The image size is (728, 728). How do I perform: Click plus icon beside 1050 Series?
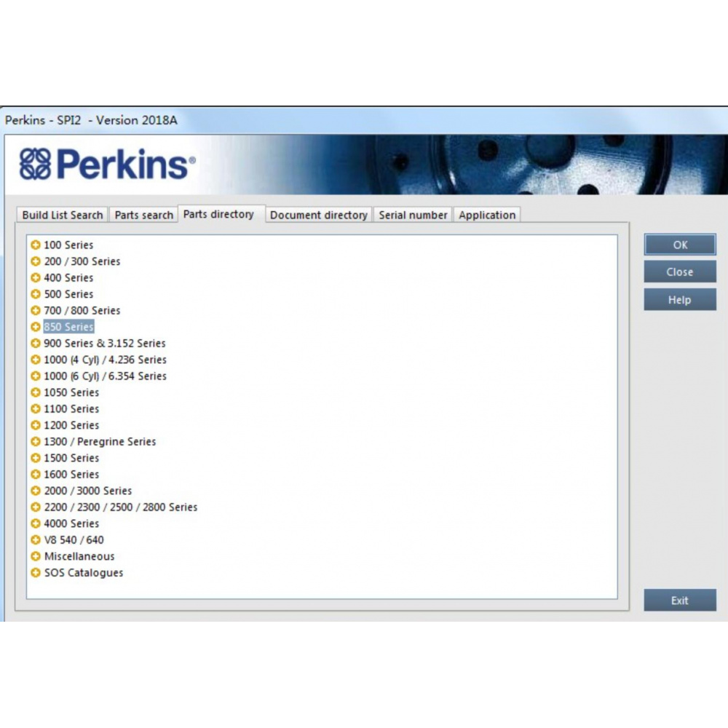(35, 392)
